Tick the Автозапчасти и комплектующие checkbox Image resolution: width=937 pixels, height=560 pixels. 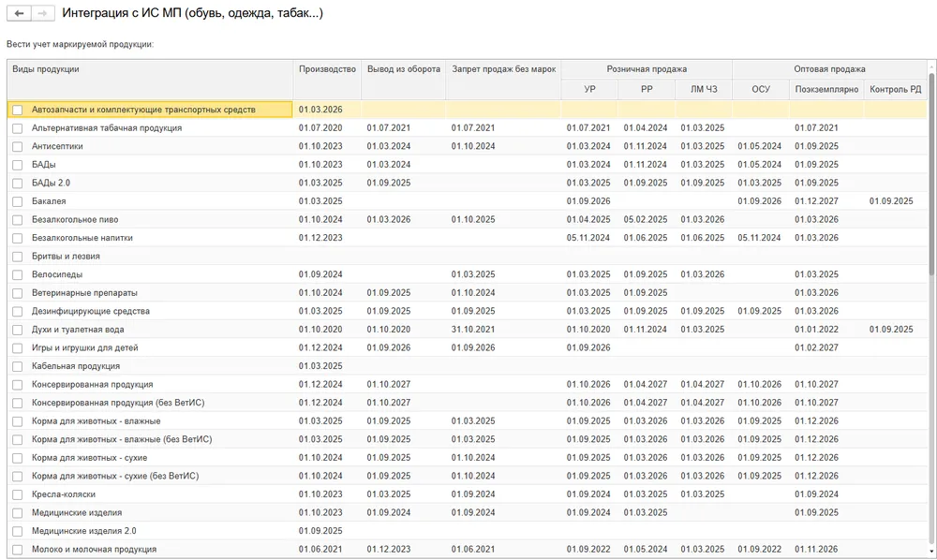coord(17,110)
